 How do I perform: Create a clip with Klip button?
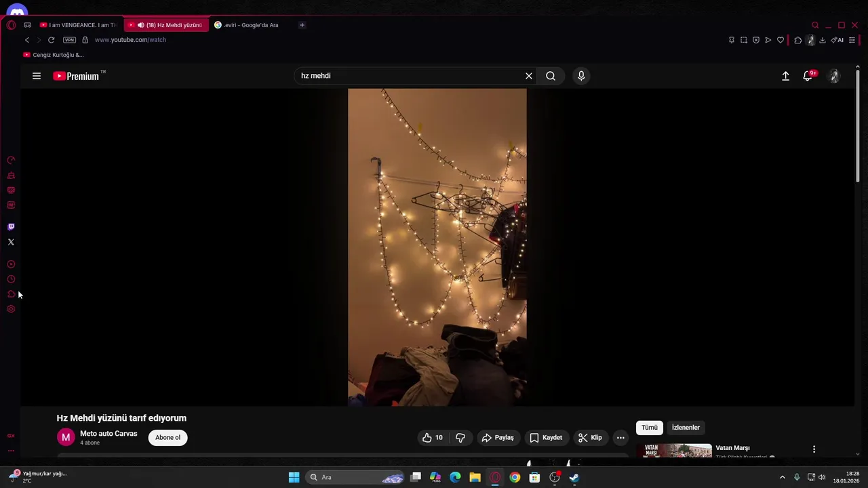tap(590, 438)
